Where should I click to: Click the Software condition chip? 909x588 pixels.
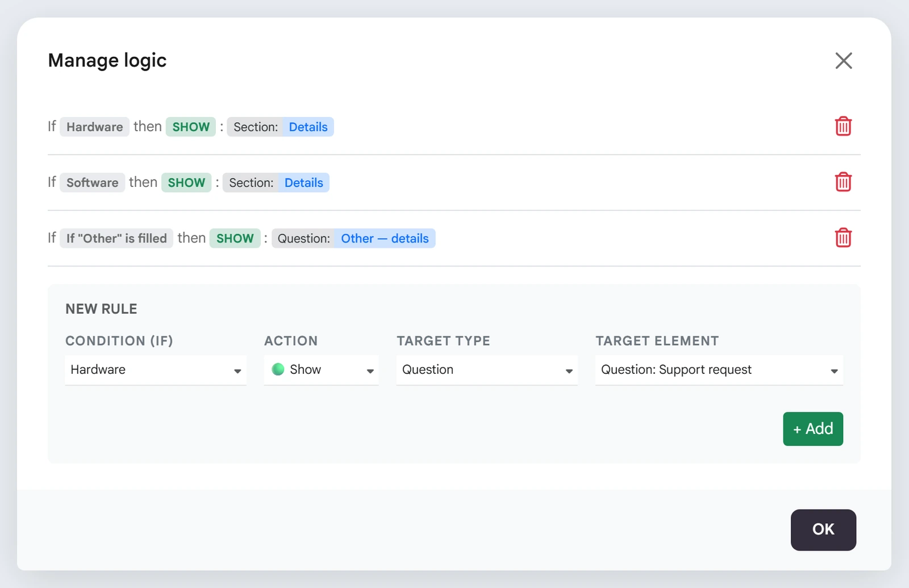(92, 182)
